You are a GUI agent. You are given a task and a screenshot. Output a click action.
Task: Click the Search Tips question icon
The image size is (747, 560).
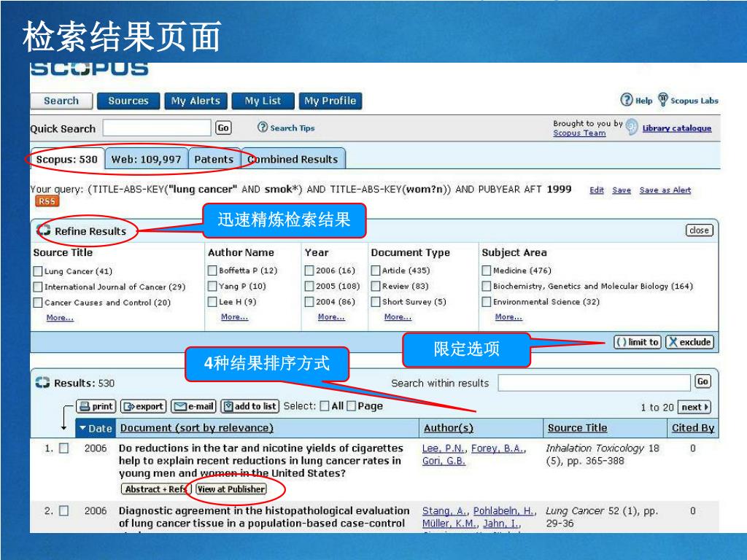[x=263, y=127]
